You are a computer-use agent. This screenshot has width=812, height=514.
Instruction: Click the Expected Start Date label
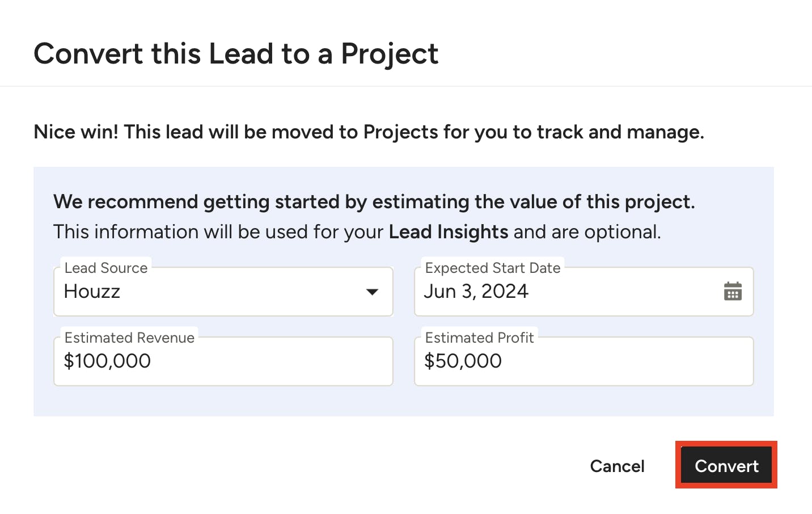tap(493, 268)
